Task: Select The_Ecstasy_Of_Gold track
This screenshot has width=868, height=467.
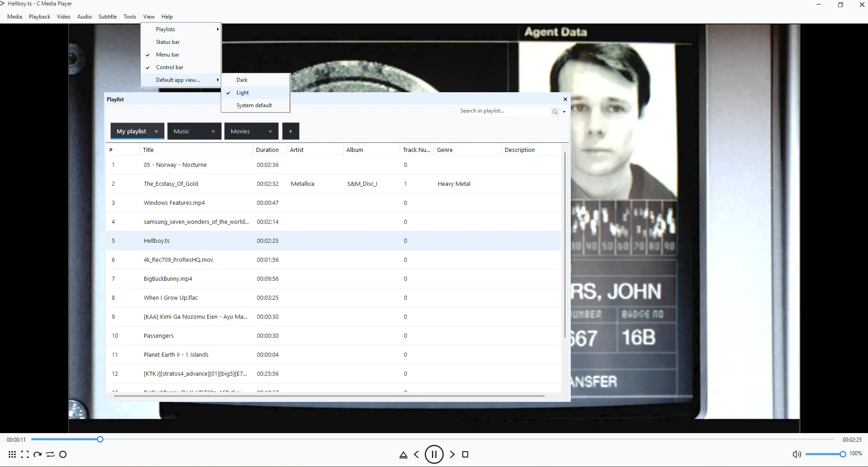Action: (333, 184)
